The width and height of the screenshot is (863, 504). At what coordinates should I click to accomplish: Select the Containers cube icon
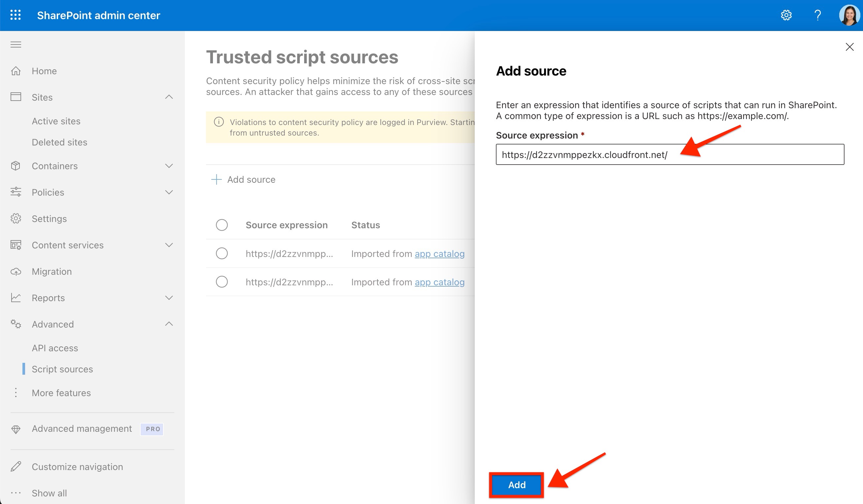click(x=16, y=166)
